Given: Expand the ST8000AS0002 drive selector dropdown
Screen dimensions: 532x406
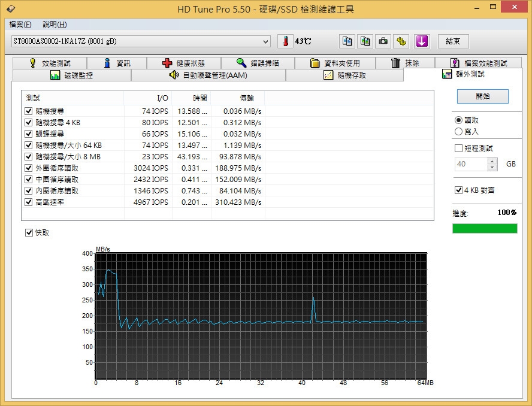Looking at the screenshot, I should coord(265,42).
